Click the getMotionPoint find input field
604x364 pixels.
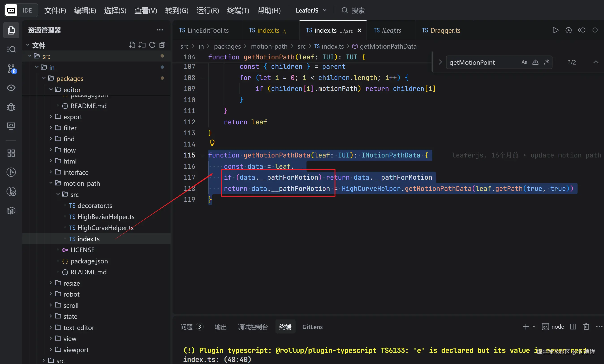click(x=481, y=62)
